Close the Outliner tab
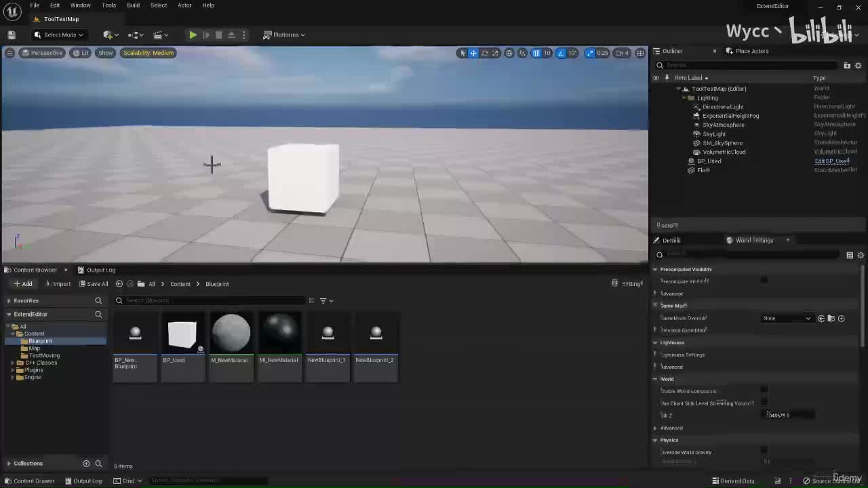Viewport: 868px width, 488px height. (x=714, y=51)
